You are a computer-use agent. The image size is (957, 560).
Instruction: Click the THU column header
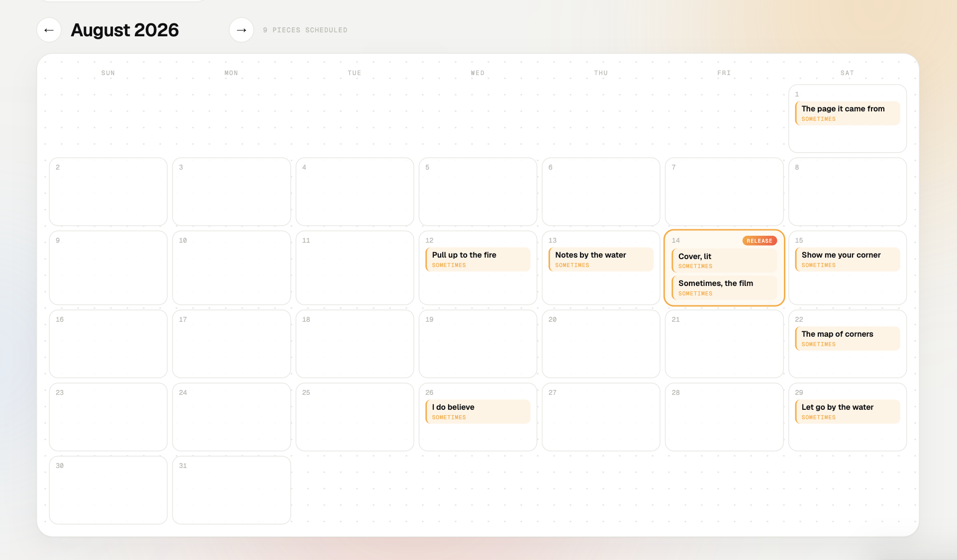(x=601, y=73)
